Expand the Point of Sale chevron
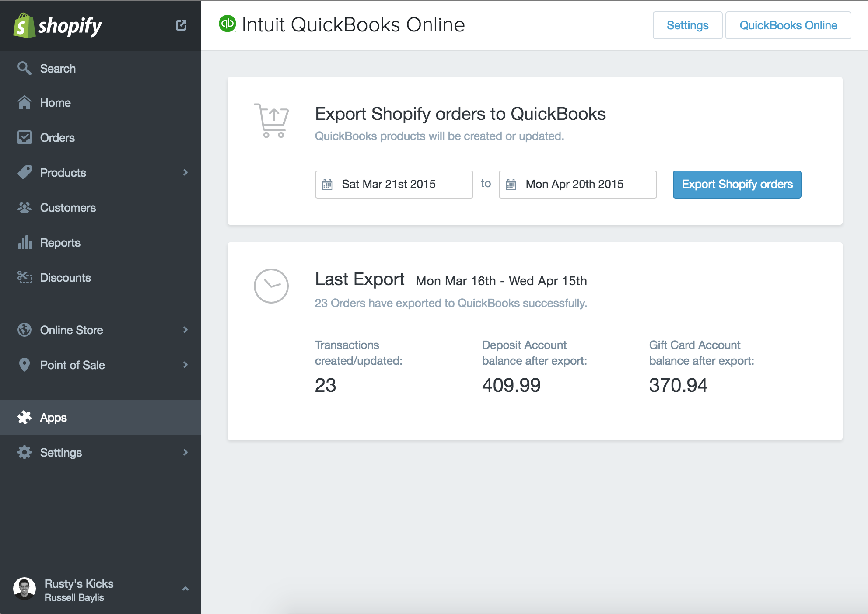The image size is (868, 614). [x=185, y=365]
